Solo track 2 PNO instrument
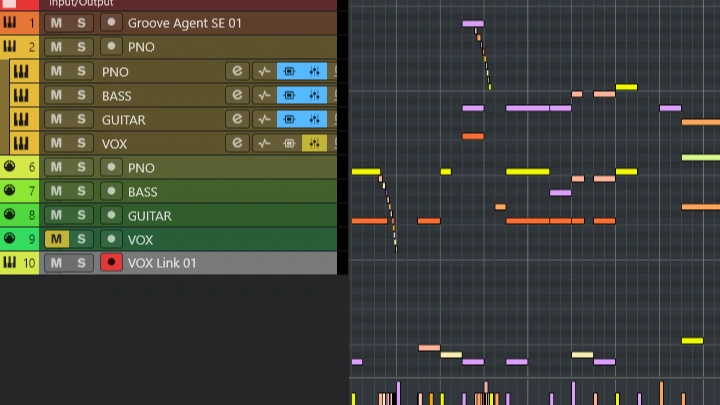720x405 pixels. click(81, 47)
